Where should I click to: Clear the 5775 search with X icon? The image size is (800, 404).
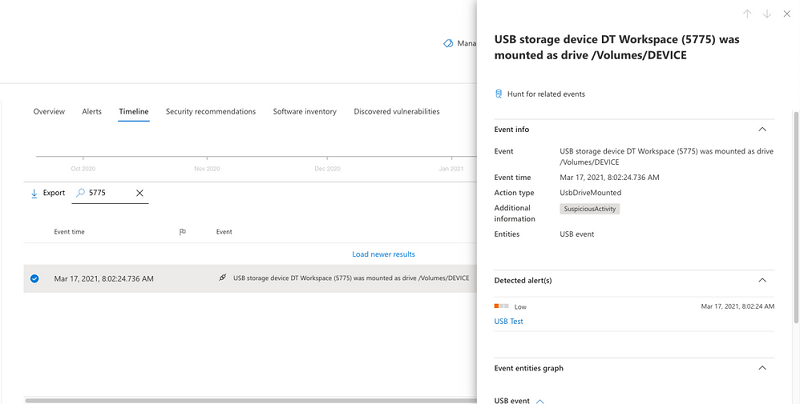[x=140, y=193]
